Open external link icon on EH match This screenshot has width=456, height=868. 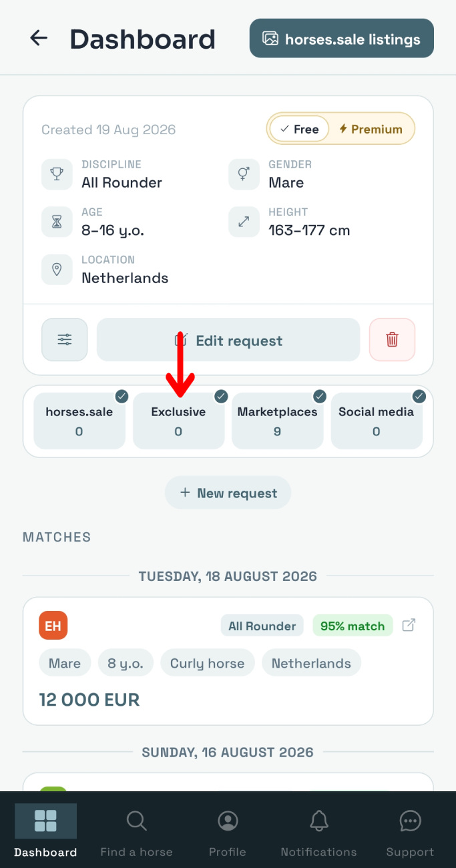pos(409,626)
